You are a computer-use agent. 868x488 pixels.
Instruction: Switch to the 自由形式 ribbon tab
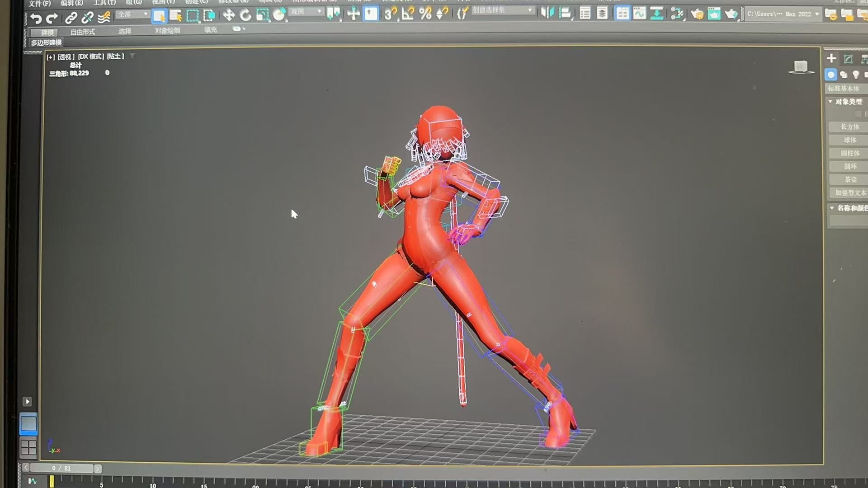[83, 32]
